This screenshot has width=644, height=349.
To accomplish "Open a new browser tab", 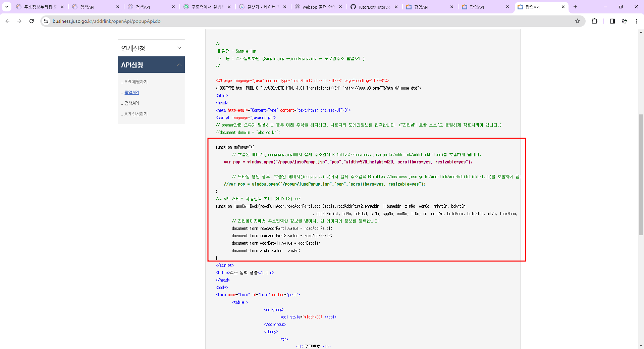I will tap(575, 7).
